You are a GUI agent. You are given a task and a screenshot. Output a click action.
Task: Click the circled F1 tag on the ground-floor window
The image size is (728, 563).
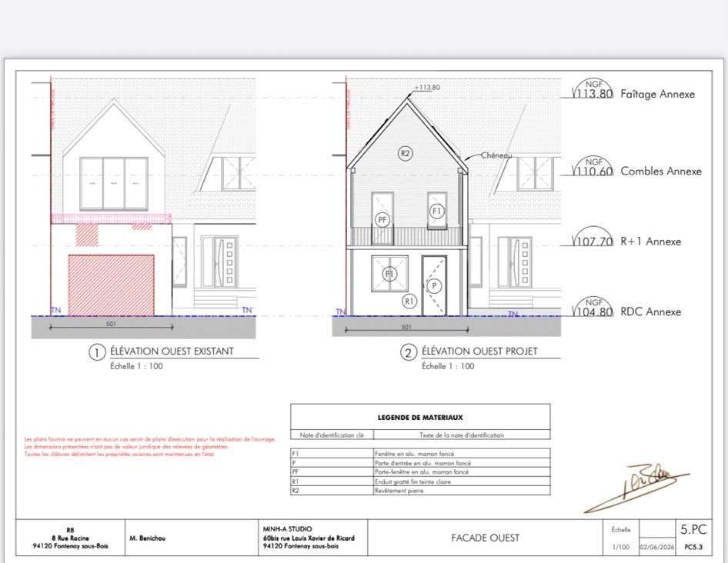click(x=389, y=274)
